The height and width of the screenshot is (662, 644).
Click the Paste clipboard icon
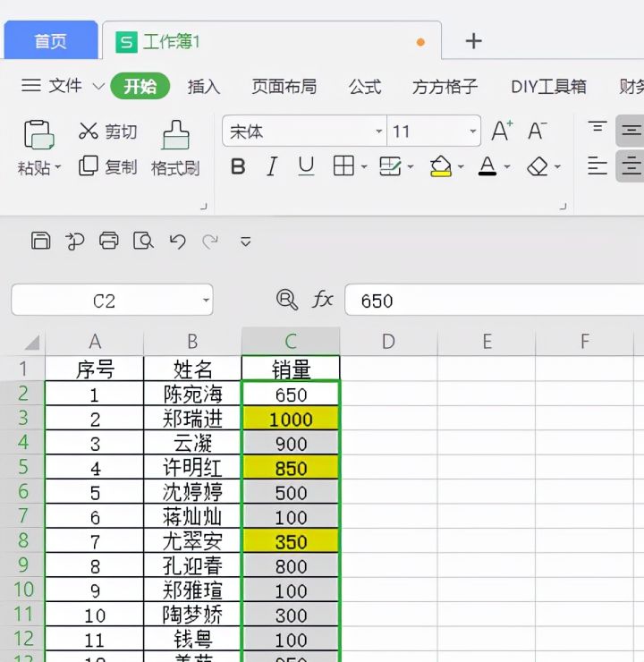tap(38, 135)
